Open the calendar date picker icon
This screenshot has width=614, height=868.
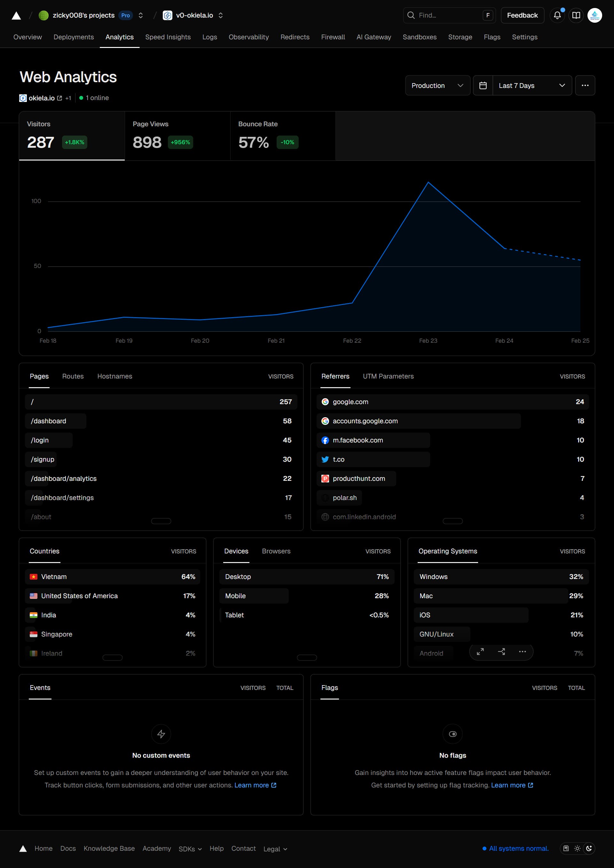pos(483,85)
